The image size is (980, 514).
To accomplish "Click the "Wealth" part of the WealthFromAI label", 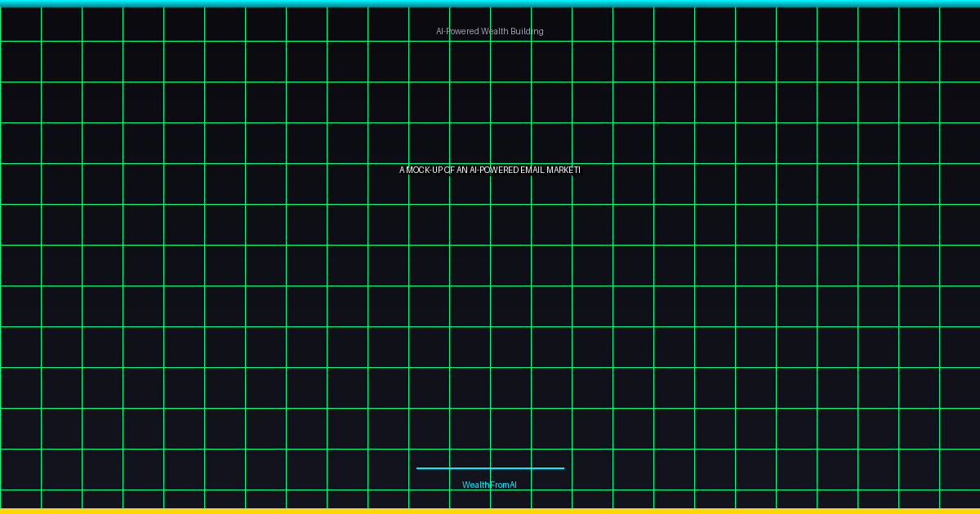I will point(475,485).
